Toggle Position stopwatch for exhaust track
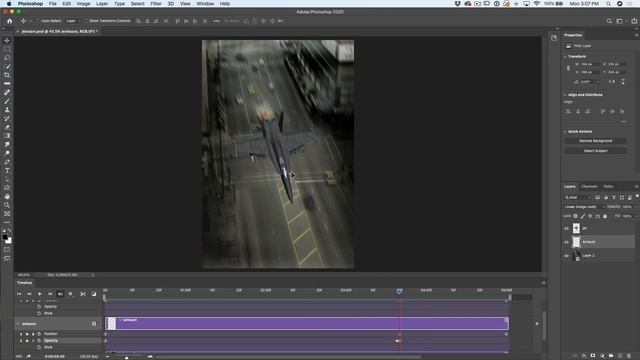The height and width of the screenshot is (360, 640). (x=39, y=334)
